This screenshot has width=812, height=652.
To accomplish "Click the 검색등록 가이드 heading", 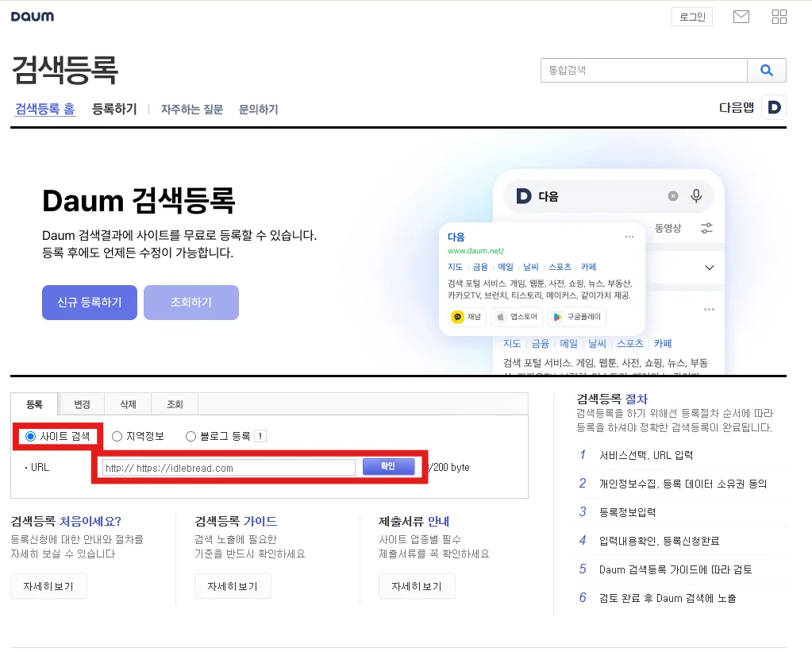I will coord(236,521).
